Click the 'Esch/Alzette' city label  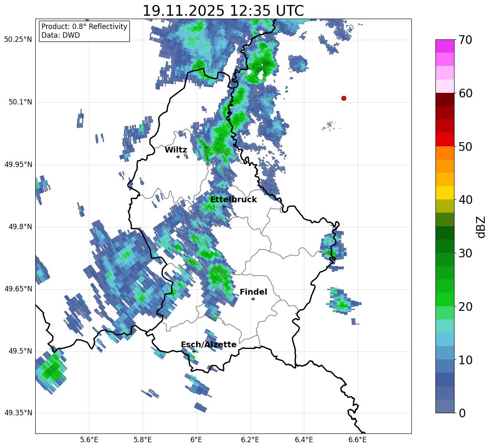pyautogui.click(x=209, y=344)
